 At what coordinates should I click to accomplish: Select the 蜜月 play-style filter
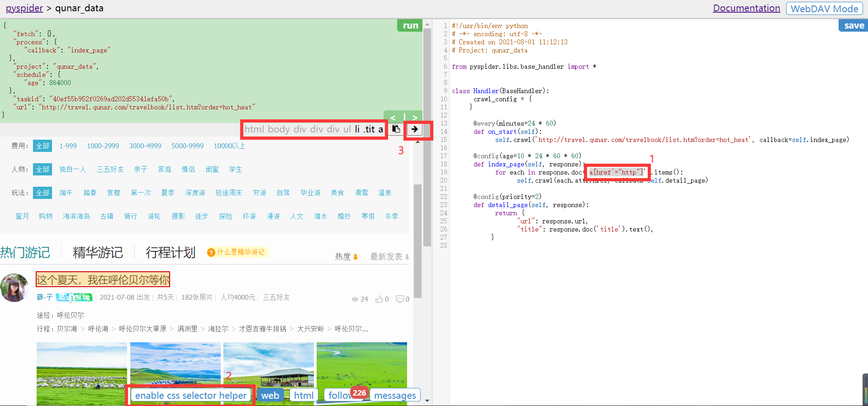22,217
